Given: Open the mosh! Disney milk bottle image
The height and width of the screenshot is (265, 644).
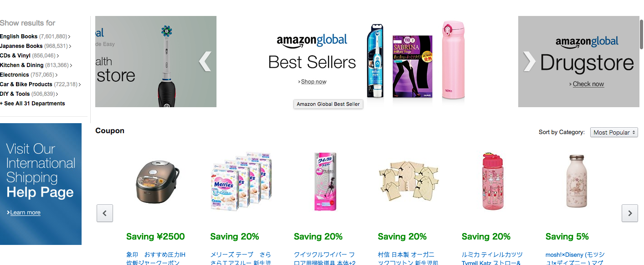Looking at the screenshot, I should coord(576,182).
